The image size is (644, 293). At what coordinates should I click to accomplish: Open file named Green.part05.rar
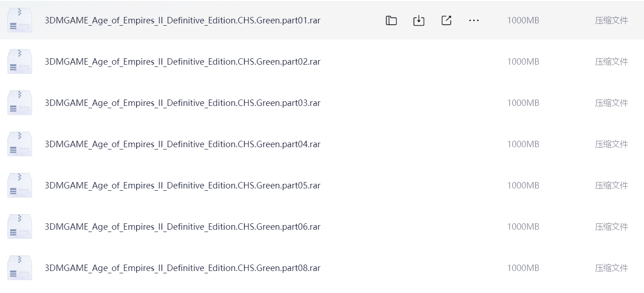(x=182, y=186)
